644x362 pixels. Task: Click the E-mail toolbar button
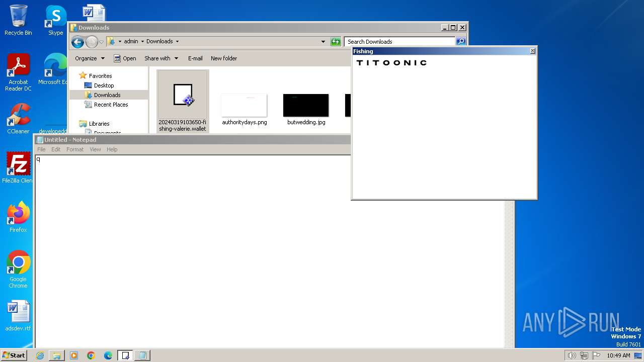(x=195, y=58)
